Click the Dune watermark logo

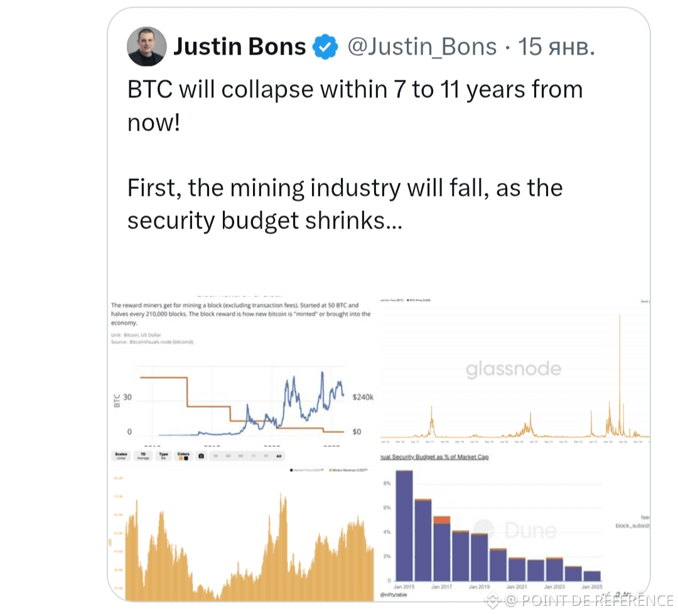[x=515, y=531]
